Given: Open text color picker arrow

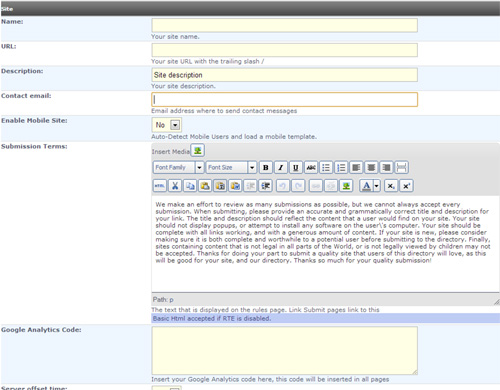Looking at the screenshot, I should (x=377, y=186).
